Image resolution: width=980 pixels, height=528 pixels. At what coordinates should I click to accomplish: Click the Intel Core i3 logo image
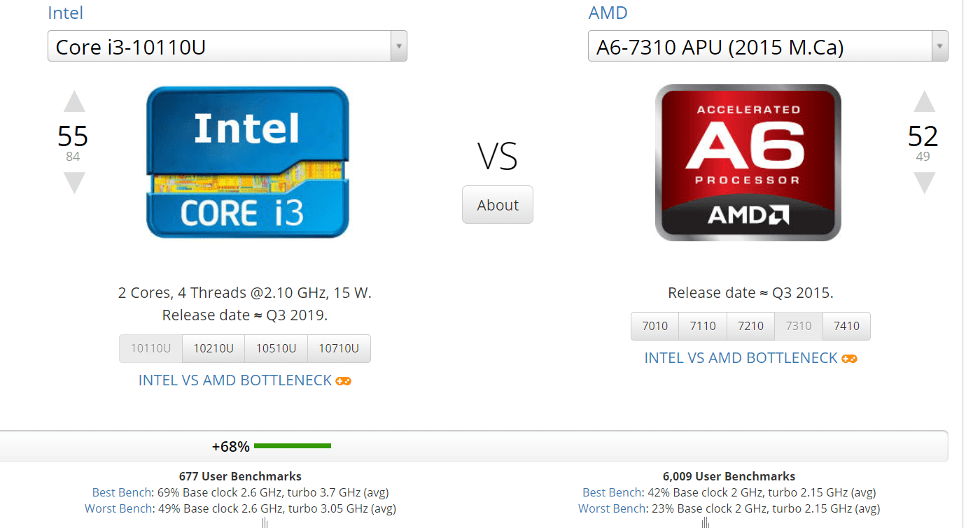(x=247, y=162)
